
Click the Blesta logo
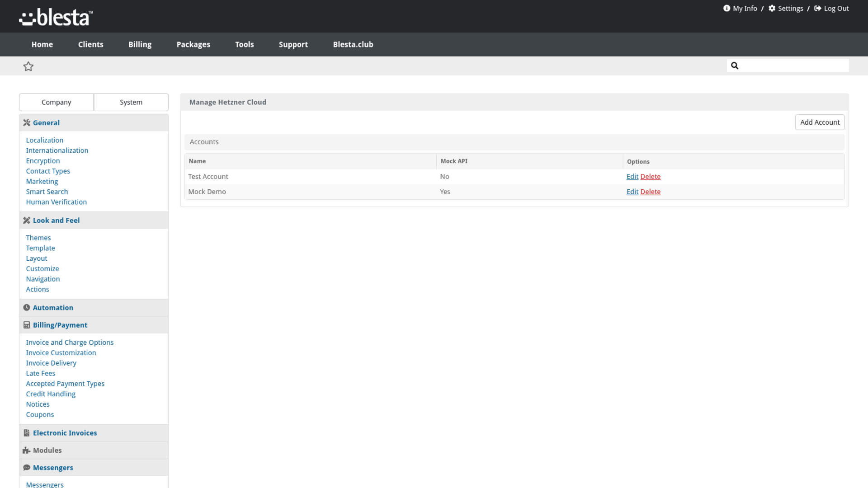pos(56,17)
